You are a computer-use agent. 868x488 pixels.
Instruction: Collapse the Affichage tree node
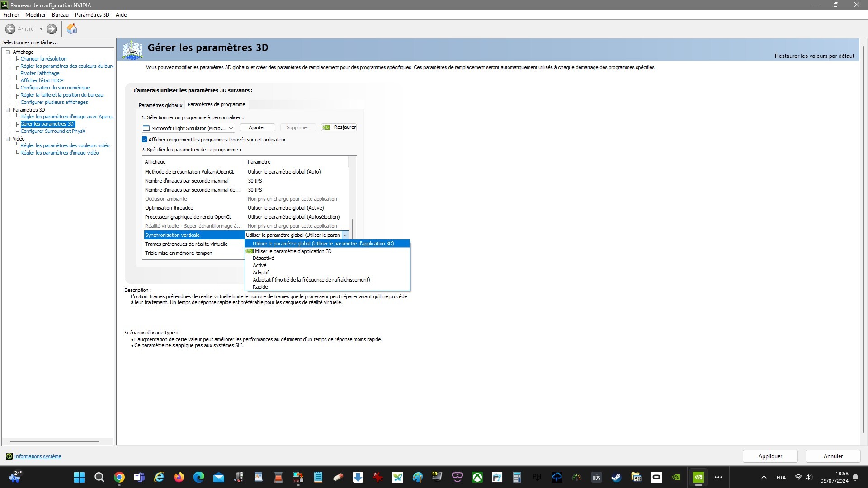pos(8,52)
